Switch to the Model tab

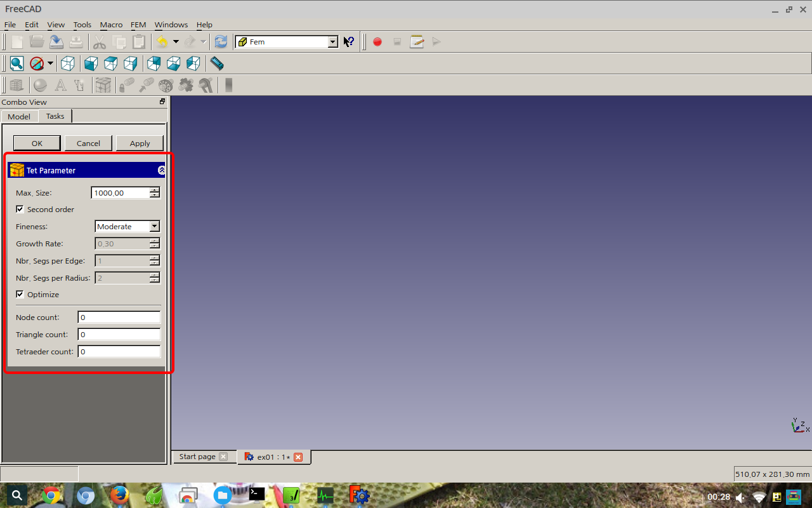point(19,116)
